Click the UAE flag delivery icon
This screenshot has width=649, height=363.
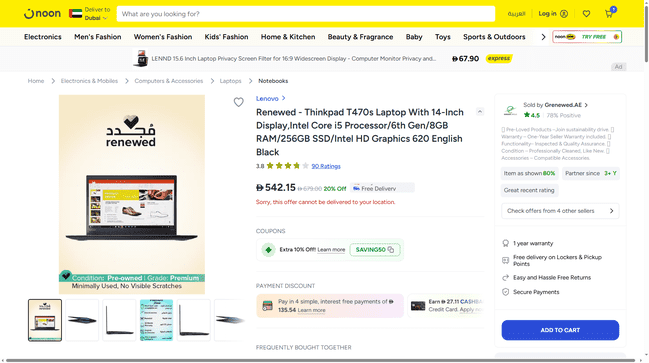coord(75,14)
